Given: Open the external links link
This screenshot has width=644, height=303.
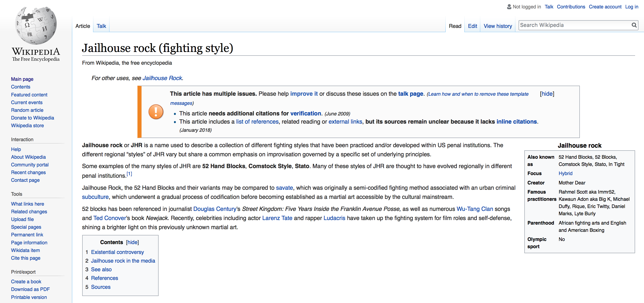Looking at the screenshot, I should coord(345,122).
